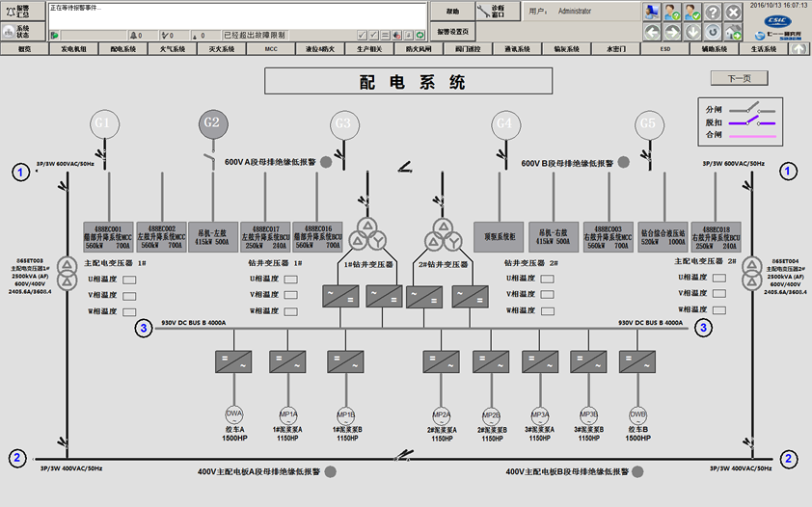Viewport: 812px width, 507px height.
Task: Select U相温度 field of main transformer 1#
Action: click(128, 279)
